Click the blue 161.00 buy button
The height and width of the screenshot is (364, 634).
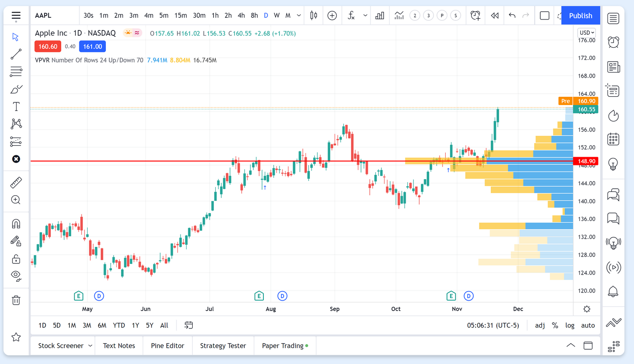pyautogui.click(x=92, y=46)
